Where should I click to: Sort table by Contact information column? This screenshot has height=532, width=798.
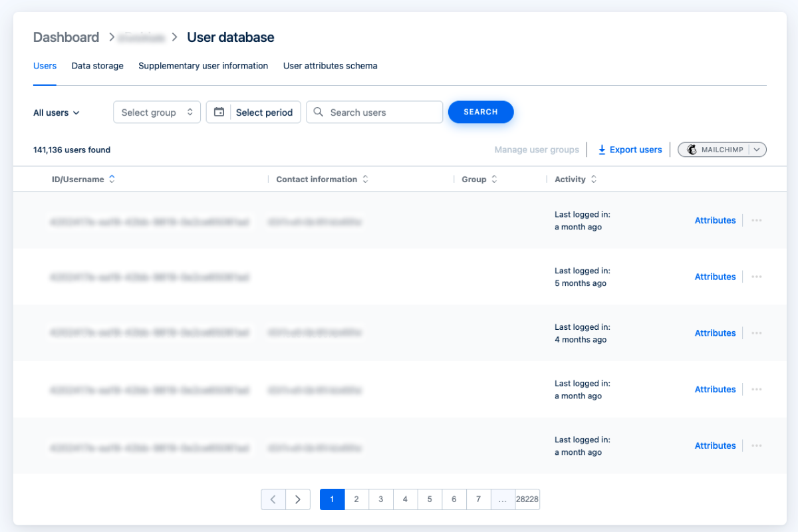(x=365, y=180)
